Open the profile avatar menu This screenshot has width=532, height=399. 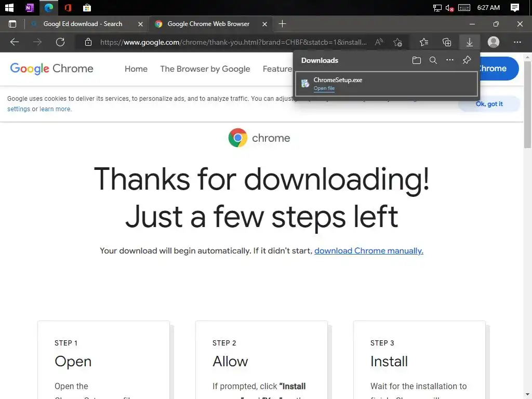pos(494,42)
